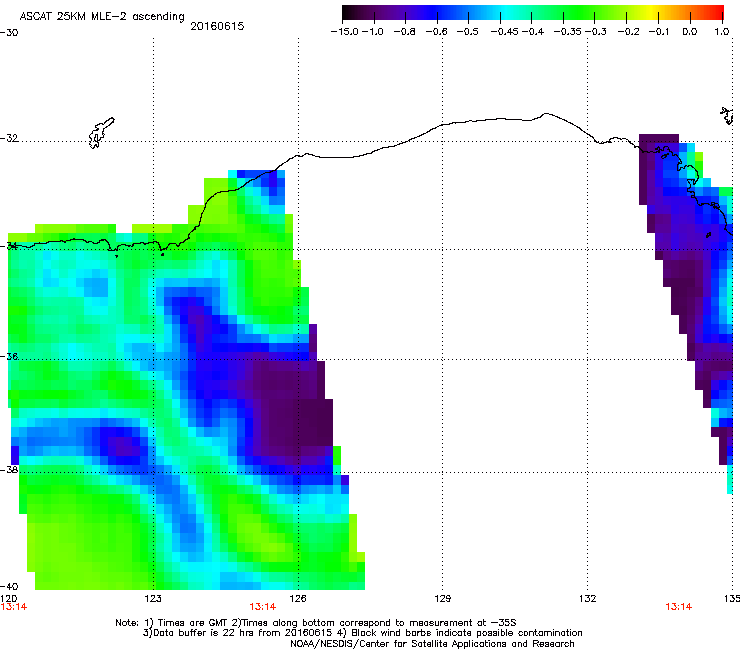The width and height of the screenshot is (740, 650).
Task: Click the -0.4 colorbar label
Action: (532, 32)
